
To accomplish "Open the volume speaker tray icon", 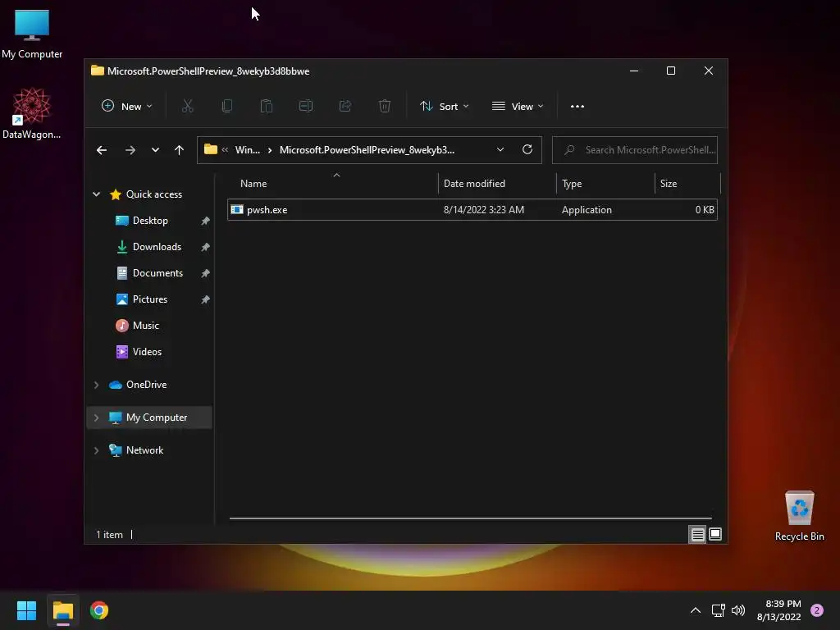I will coord(738,610).
